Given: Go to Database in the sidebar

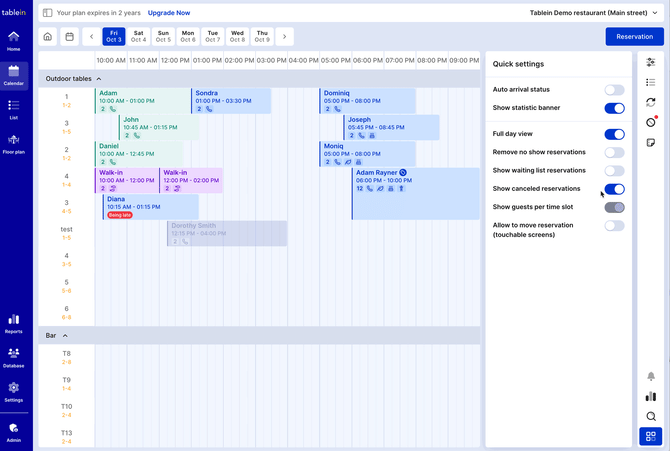Looking at the screenshot, I should (14, 357).
